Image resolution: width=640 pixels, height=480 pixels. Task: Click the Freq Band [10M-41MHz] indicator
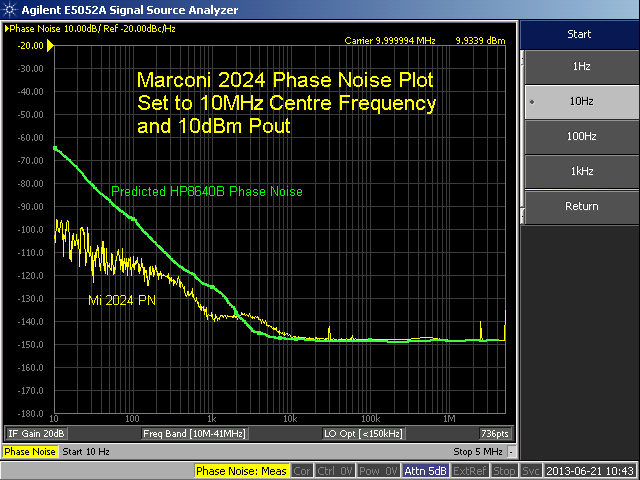194,433
